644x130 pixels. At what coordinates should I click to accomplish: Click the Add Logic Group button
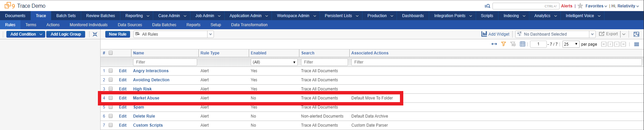click(66, 34)
